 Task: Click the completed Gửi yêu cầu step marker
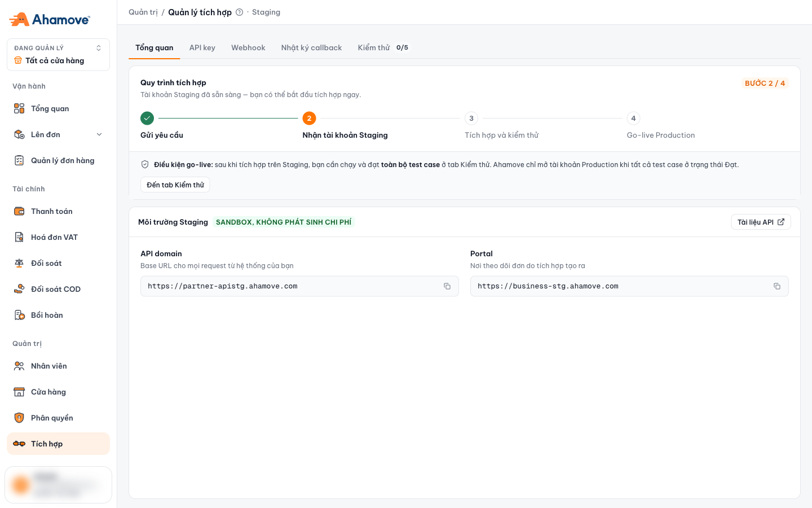point(147,118)
